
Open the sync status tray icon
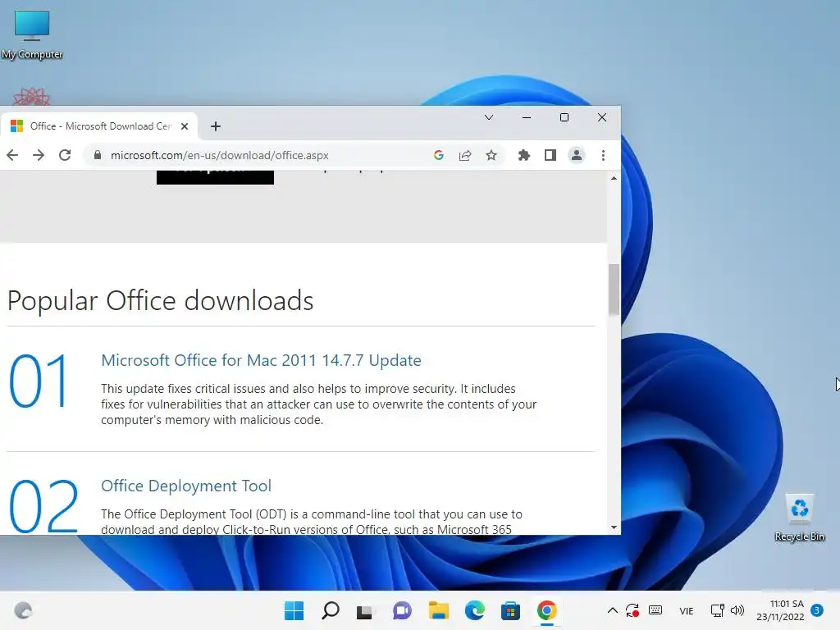click(632, 610)
